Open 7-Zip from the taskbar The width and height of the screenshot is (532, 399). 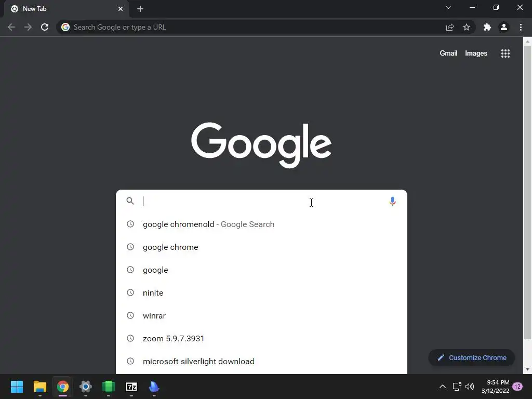coord(131,387)
